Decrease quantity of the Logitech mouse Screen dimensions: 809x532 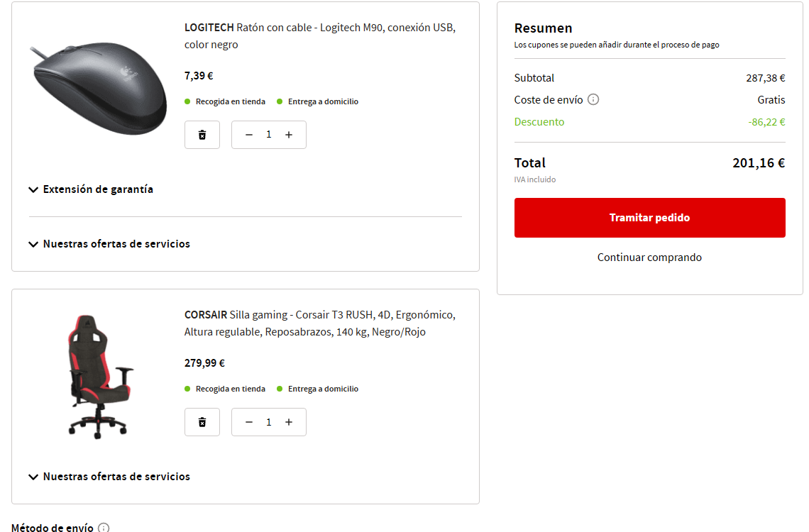point(249,135)
